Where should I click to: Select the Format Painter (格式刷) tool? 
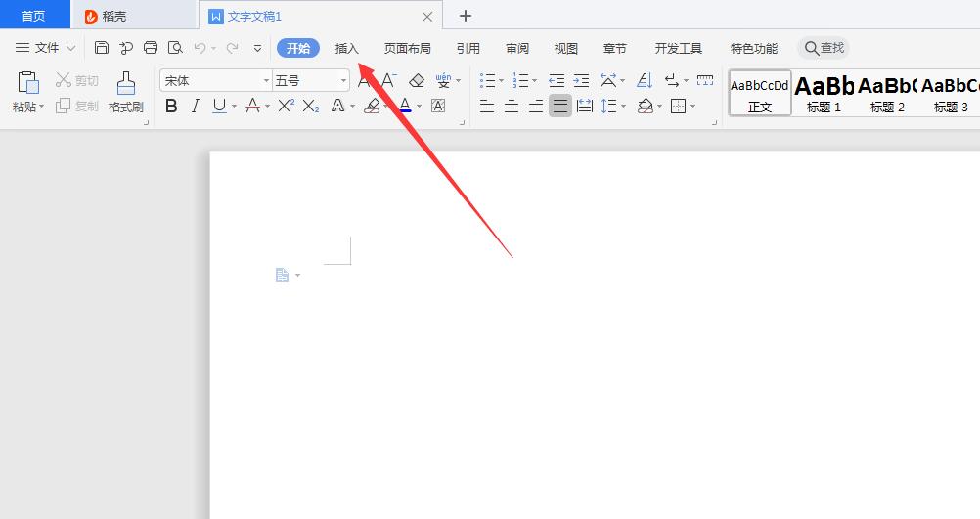coord(125,92)
